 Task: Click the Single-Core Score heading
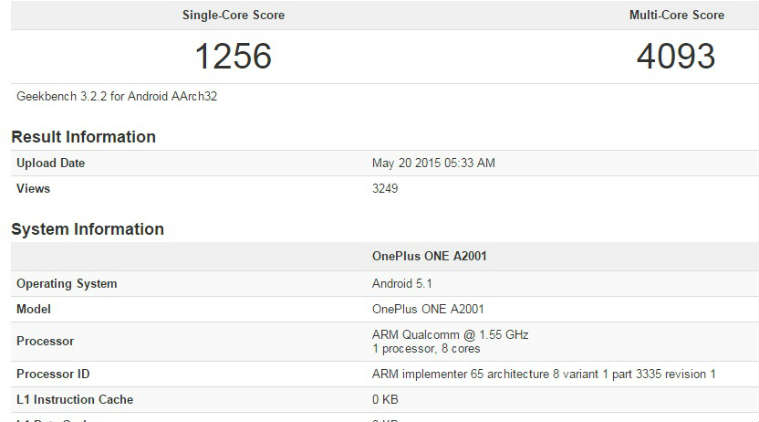tap(233, 15)
